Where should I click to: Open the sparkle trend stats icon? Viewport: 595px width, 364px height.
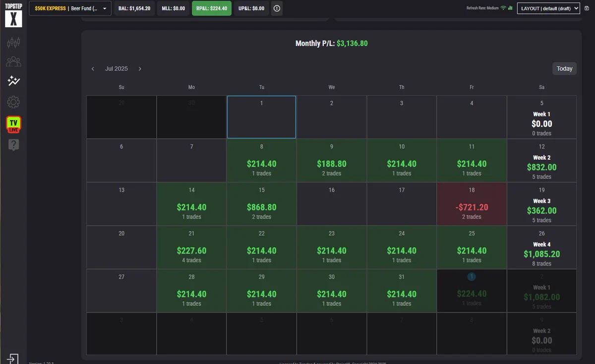(x=13, y=81)
